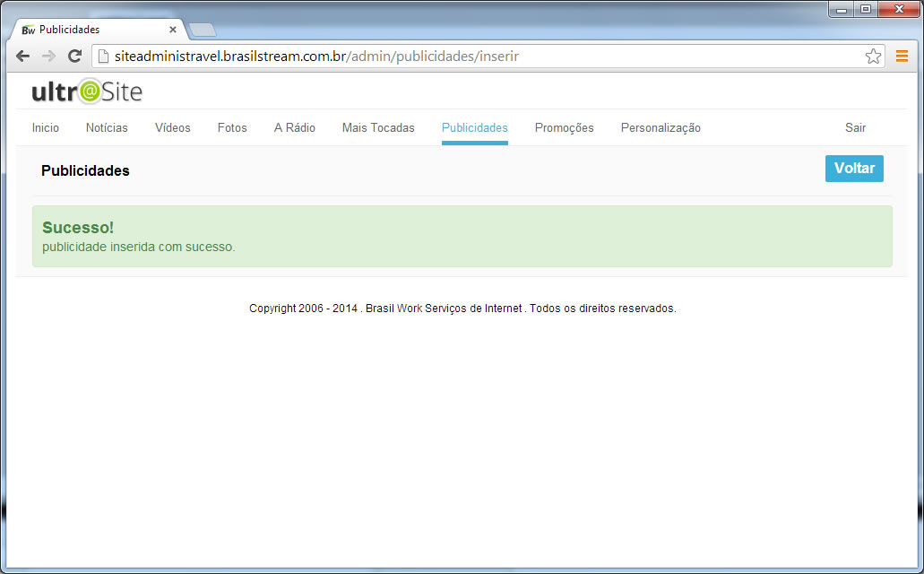Screen dimensions: 924x574
Task: Reload the current page
Action: pos(74,56)
